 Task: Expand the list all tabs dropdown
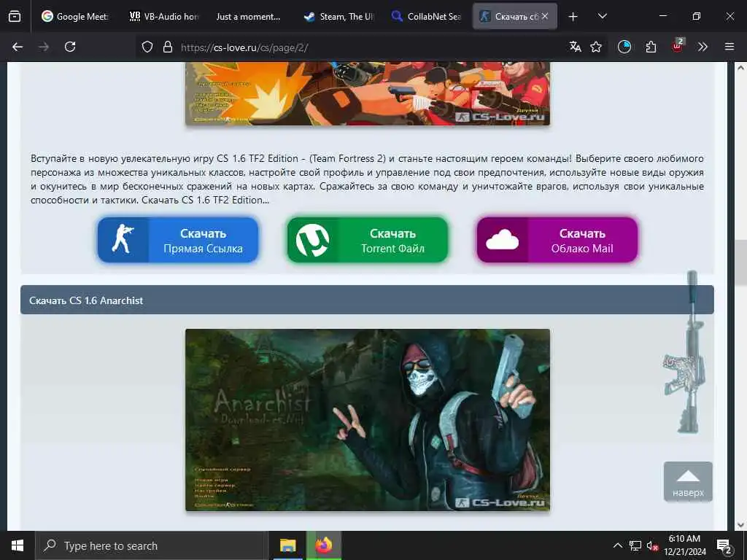[602, 16]
